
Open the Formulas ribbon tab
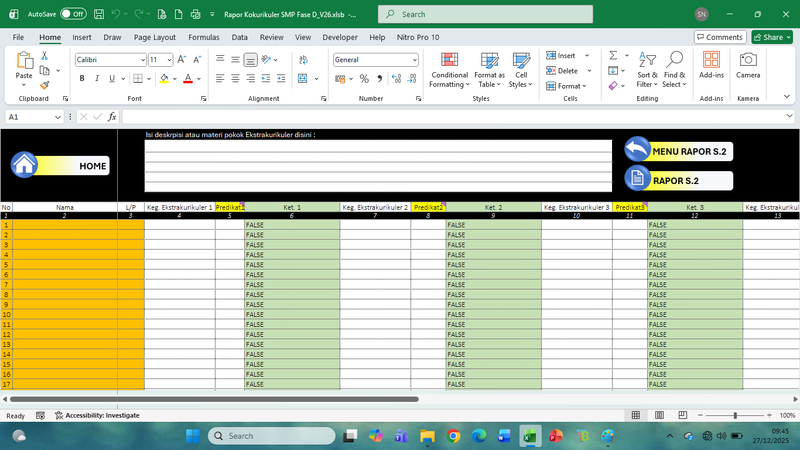point(204,37)
